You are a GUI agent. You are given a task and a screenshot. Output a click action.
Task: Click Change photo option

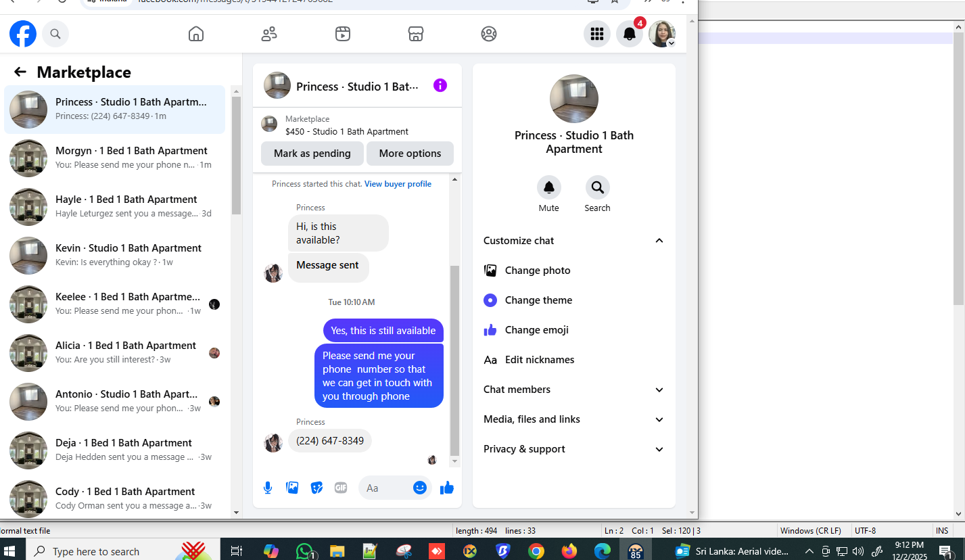pyautogui.click(x=574, y=271)
